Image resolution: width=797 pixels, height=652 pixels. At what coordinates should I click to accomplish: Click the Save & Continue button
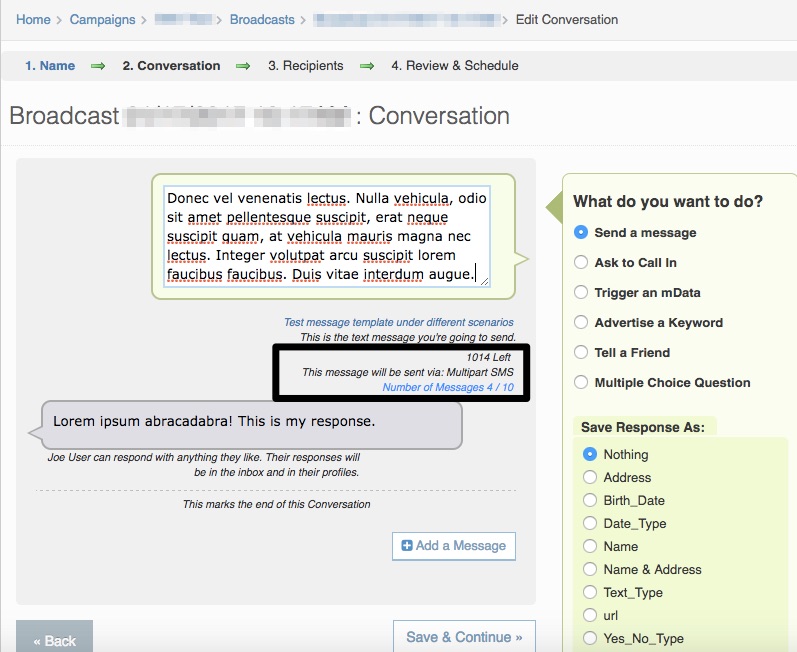pyautogui.click(x=464, y=636)
